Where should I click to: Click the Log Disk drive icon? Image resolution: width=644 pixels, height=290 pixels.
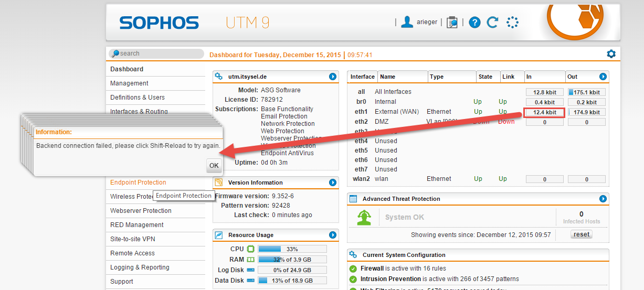251,270
